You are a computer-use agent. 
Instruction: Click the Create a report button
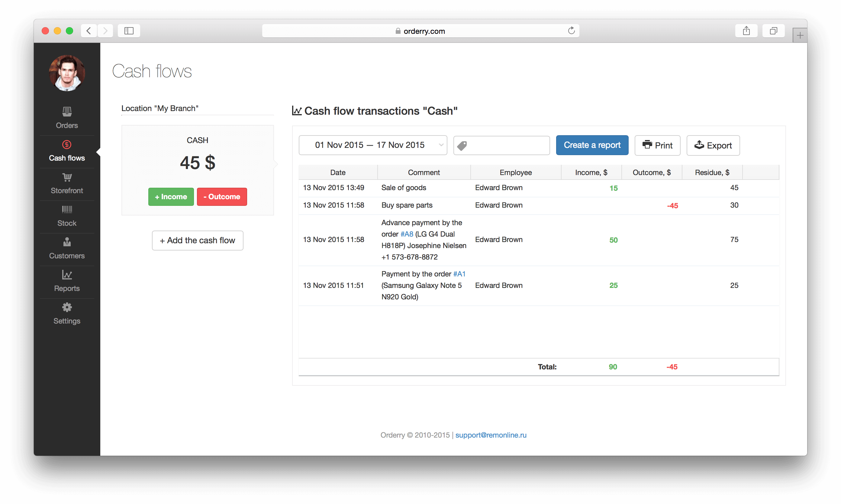592,145
